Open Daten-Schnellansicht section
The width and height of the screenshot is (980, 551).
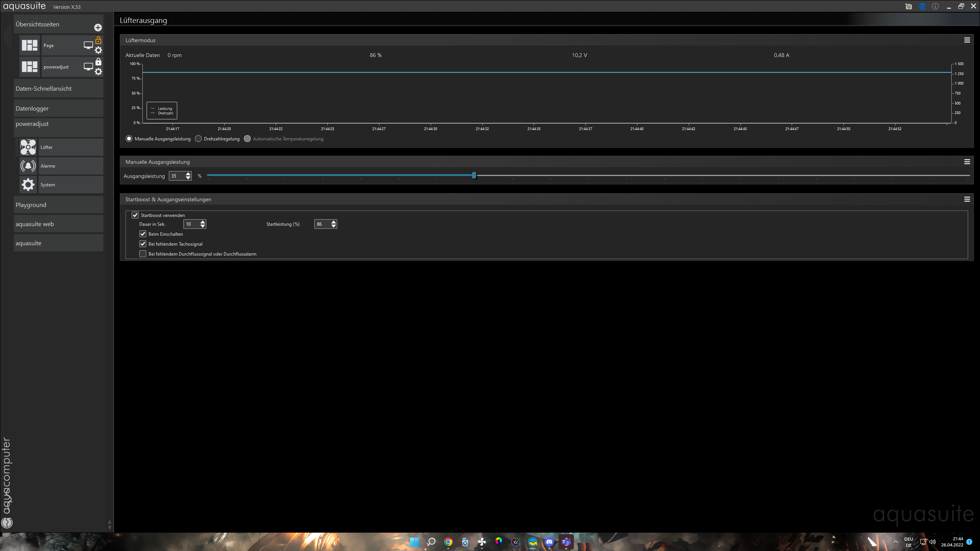(58, 88)
